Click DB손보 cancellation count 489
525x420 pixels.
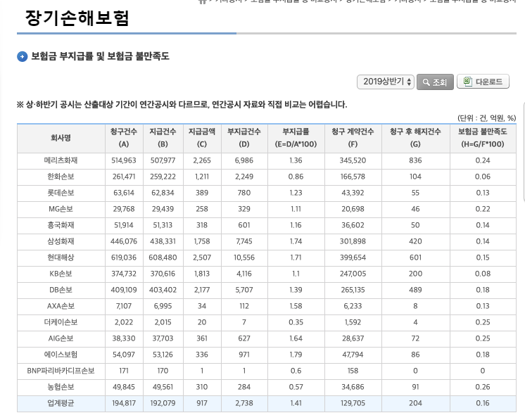click(415, 290)
